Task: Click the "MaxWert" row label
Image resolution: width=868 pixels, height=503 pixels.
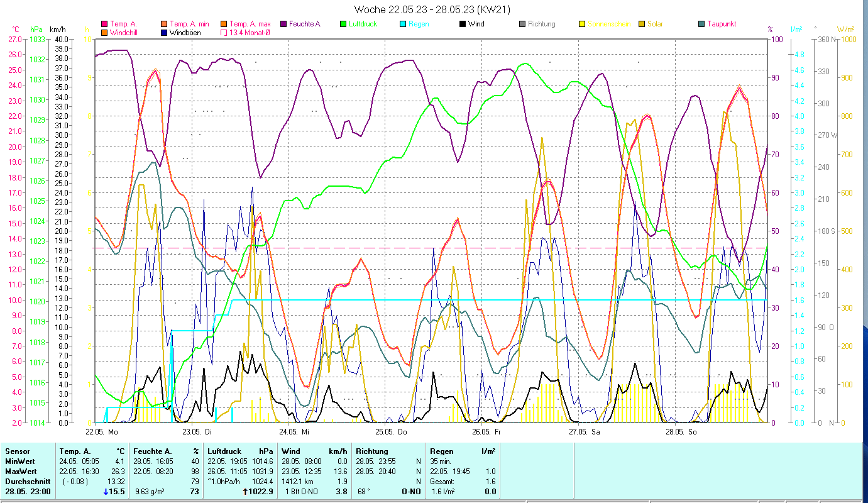Action: tap(21, 472)
